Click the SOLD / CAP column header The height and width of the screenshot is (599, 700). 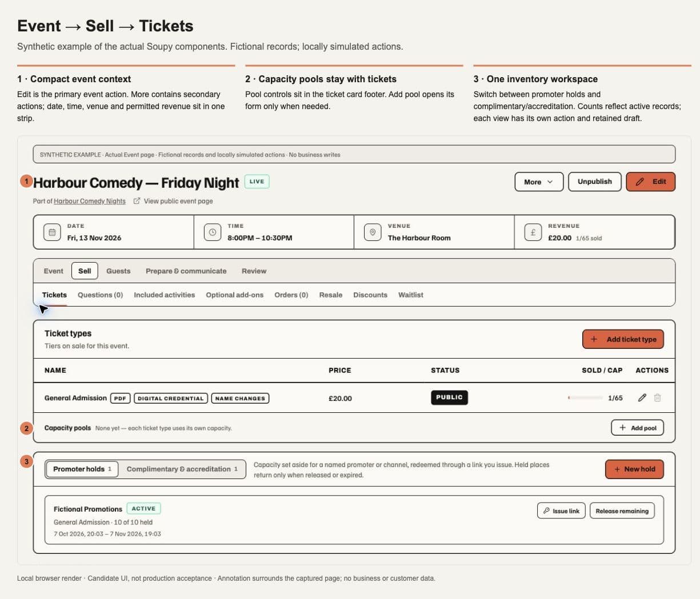[x=602, y=371]
